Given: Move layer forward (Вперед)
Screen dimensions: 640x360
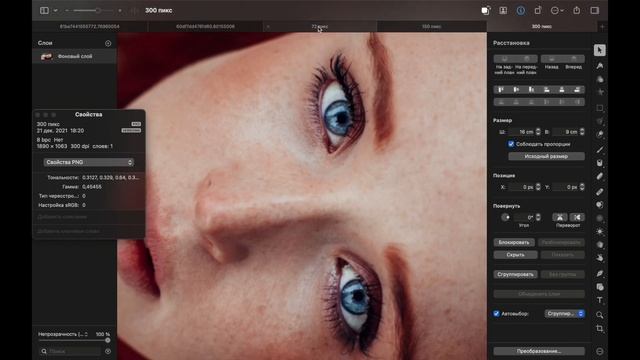Looking at the screenshot, I should pos(574,59).
